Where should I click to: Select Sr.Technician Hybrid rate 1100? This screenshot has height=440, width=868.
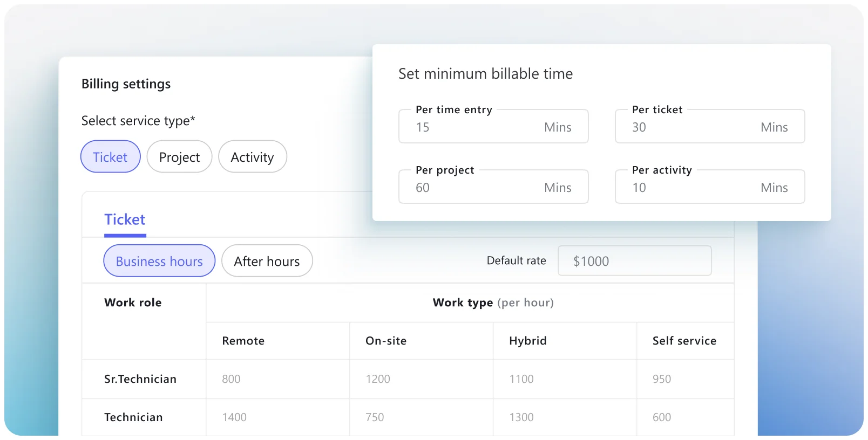(521, 379)
